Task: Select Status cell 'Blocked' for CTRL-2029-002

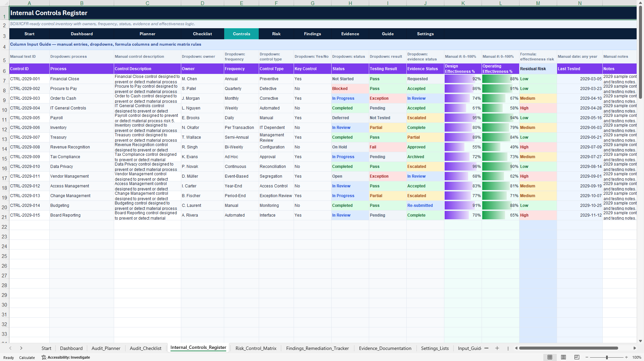Action: (350, 89)
